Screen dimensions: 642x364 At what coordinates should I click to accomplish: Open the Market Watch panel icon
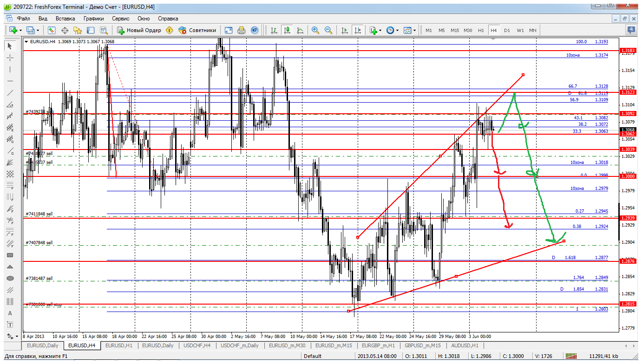click(x=52, y=30)
